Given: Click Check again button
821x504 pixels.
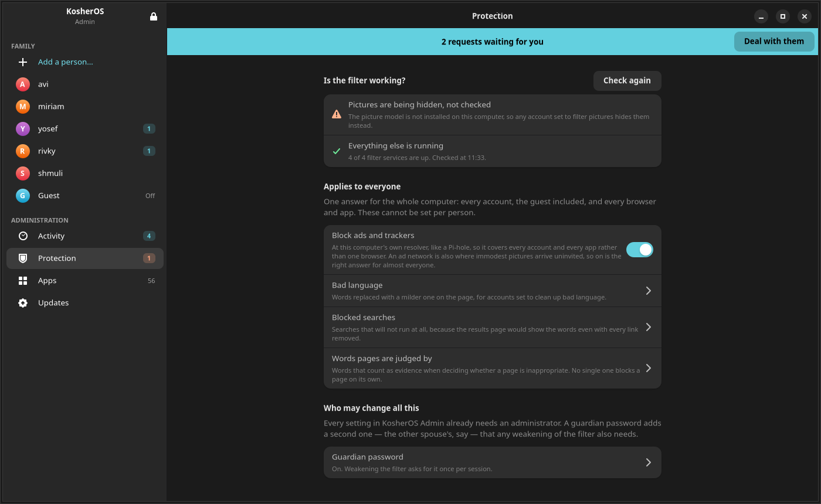Looking at the screenshot, I should coord(627,81).
